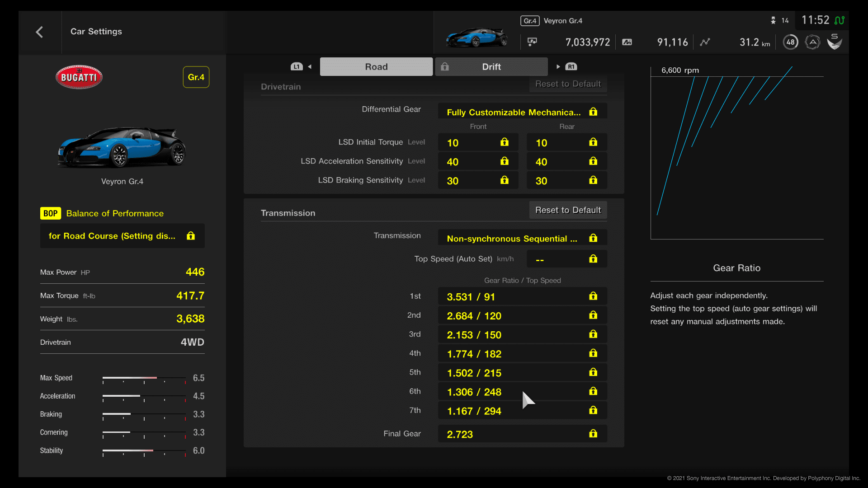
Task: Click the distance graph icon beside 31.2 km
Action: 705,42
